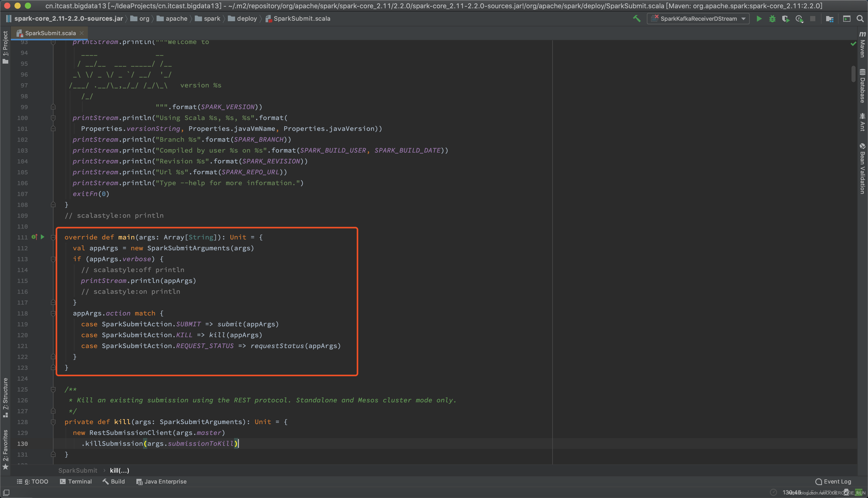Screen dimensions: 868x498
Task: Open Project Structure via folder icon
Action: pyautogui.click(x=830, y=18)
